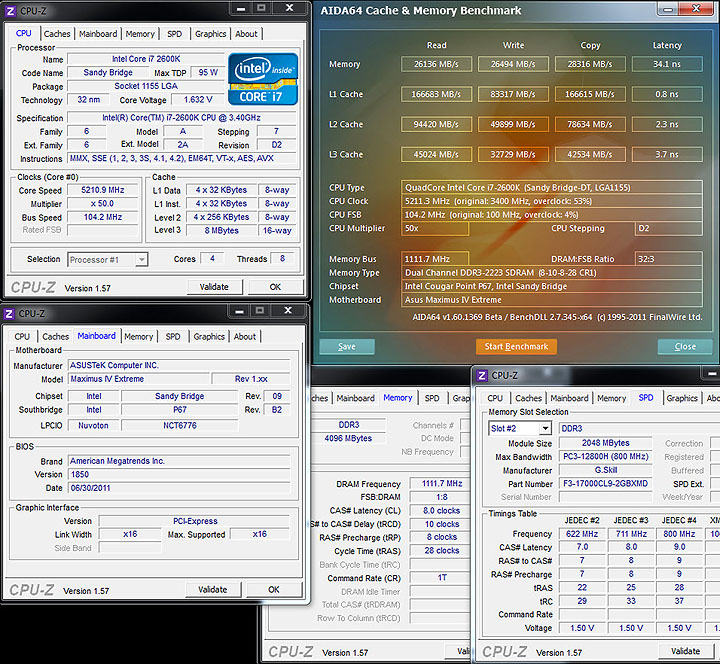The width and height of the screenshot is (720, 664).
Task: Click the CPU-Z icon in SPD window title bar
Action: click(482, 376)
